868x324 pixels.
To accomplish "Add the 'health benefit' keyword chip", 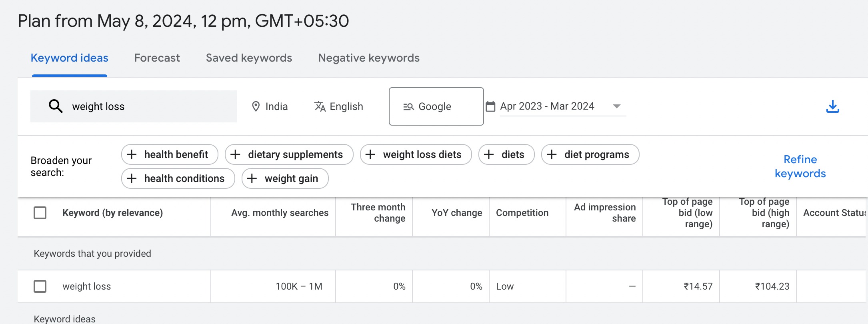I will [x=169, y=154].
